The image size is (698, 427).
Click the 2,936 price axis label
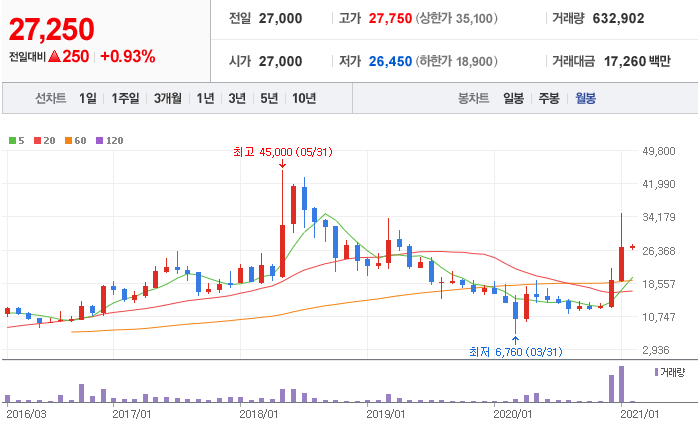656,350
